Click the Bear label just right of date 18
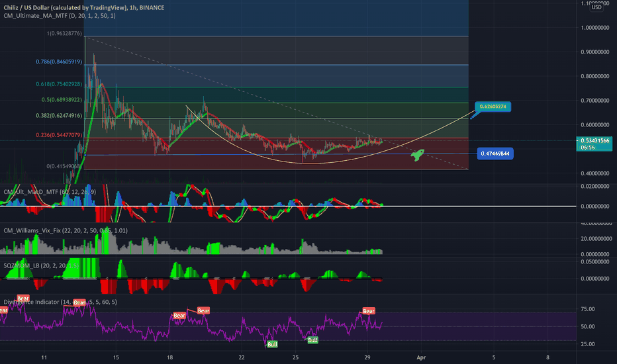This screenshot has height=364, width=617. click(179, 316)
